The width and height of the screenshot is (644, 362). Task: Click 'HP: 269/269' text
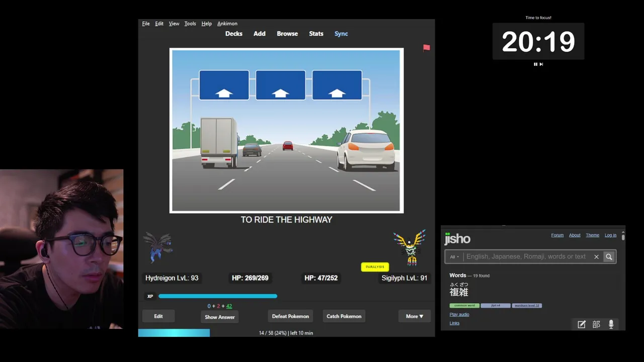[x=250, y=278]
